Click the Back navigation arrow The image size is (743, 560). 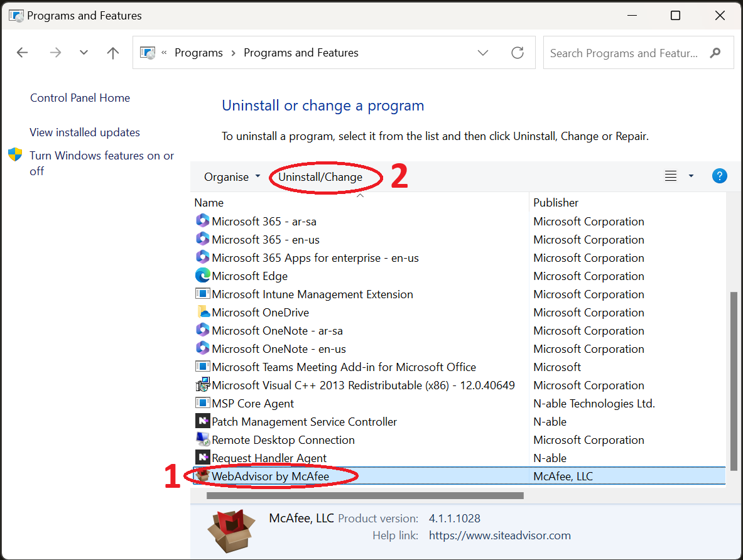(23, 53)
